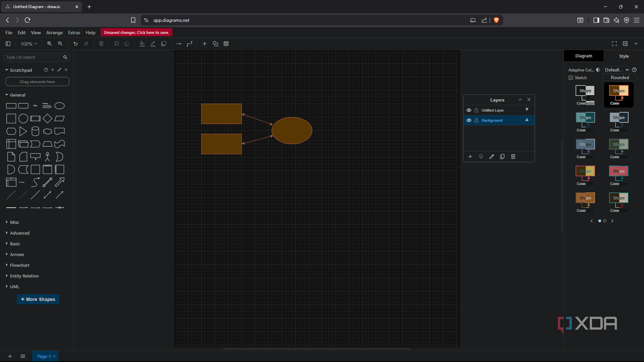Open the Arrange menu

pyautogui.click(x=55, y=33)
